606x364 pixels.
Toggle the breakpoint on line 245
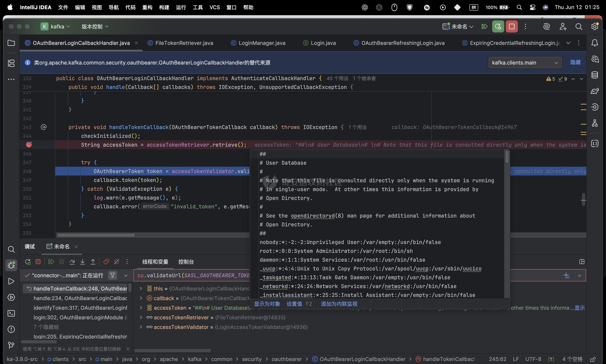29,145
